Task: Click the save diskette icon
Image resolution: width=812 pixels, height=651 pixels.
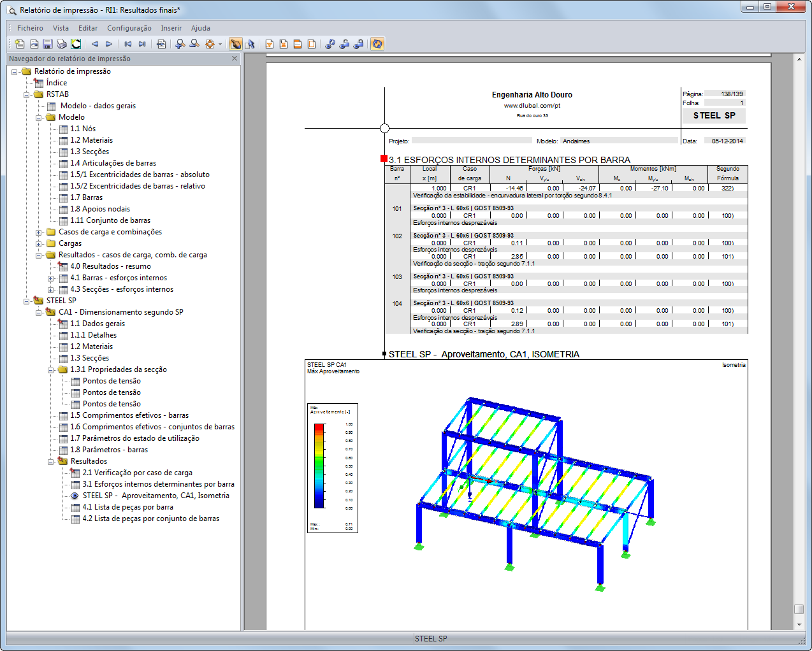Action: 48,44
